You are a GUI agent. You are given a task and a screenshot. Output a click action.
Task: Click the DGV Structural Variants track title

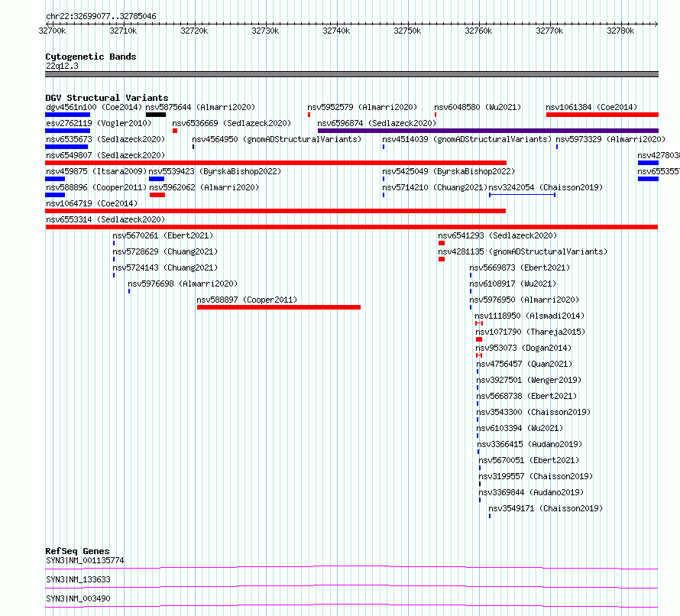point(107,98)
